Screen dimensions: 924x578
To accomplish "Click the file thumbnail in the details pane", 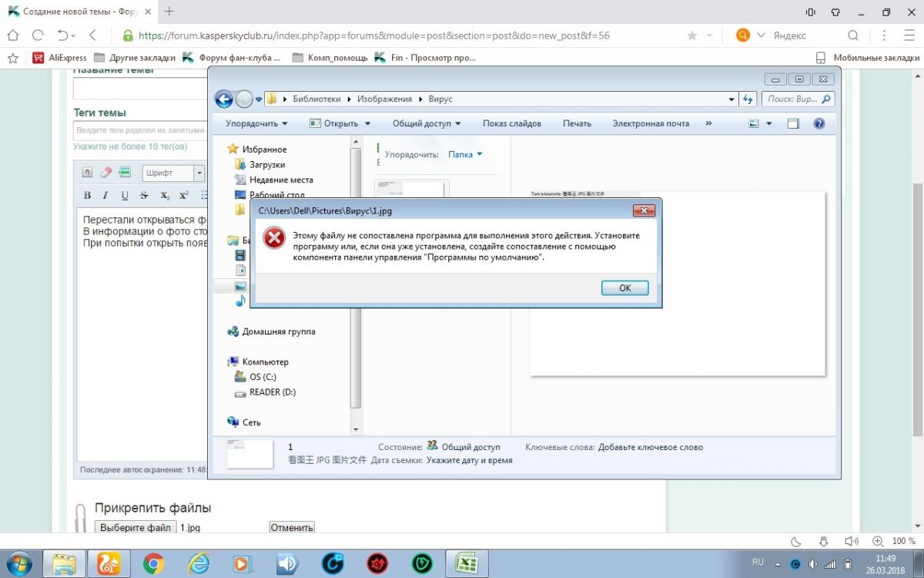I will click(x=250, y=454).
